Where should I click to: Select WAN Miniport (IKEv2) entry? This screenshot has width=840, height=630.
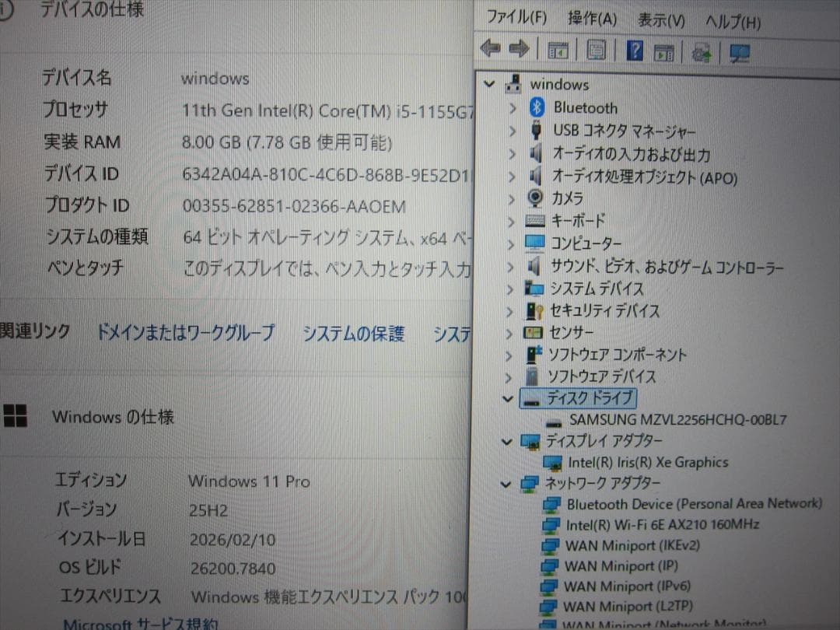[632, 545]
